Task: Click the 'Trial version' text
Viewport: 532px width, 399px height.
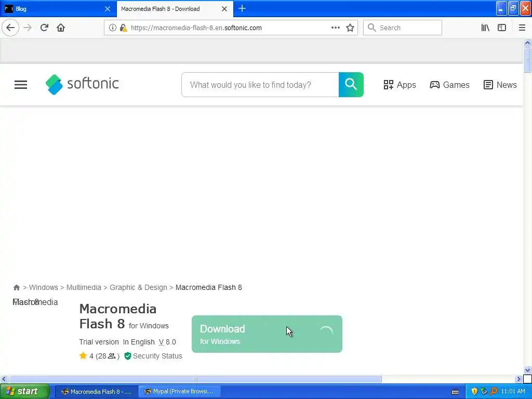Action: [x=99, y=342]
